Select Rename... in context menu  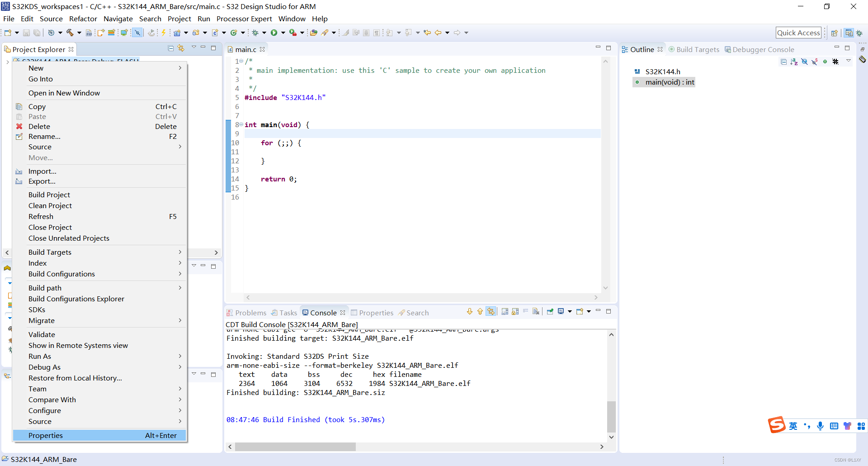[100, 136]
